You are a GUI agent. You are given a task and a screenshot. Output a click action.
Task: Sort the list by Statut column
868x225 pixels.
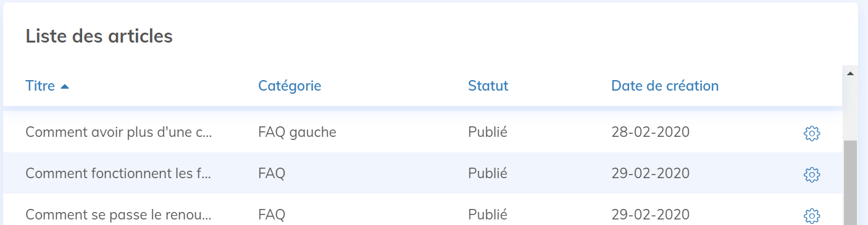click(488, 86)
